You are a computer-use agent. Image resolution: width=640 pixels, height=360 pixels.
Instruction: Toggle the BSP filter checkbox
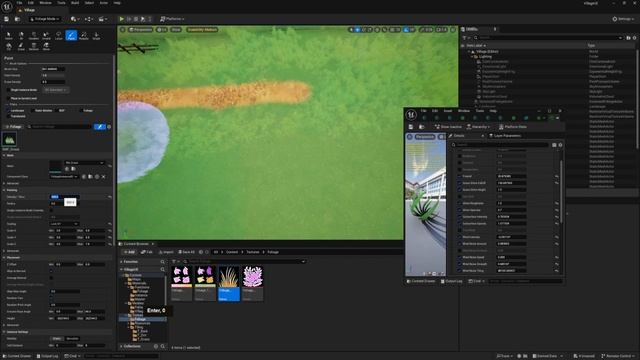point(57,111)
